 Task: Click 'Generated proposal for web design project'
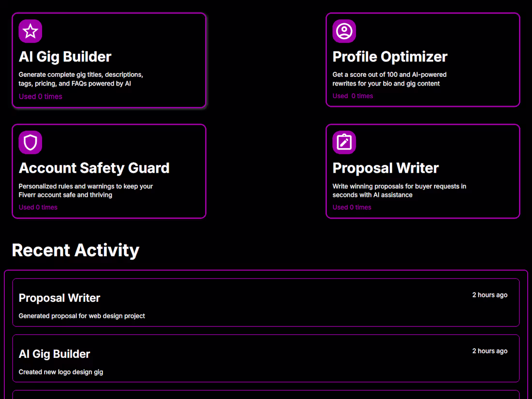pyautogui.click(x=82, y=316)
